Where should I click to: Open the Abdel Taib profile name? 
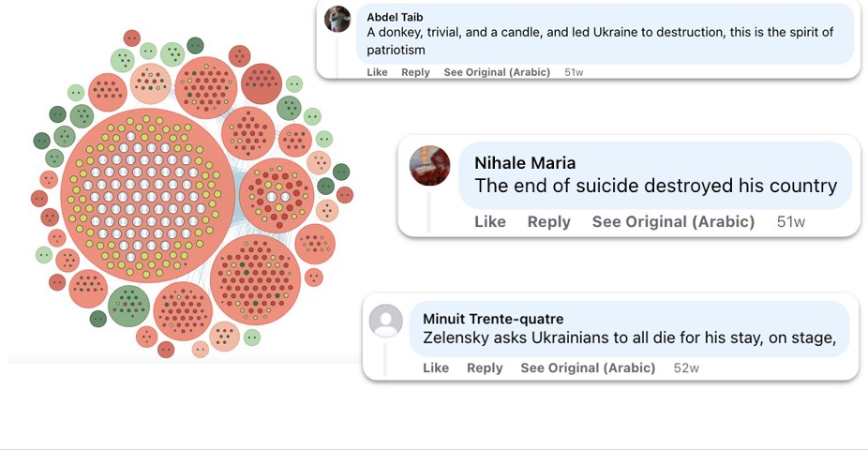(x=395, y=17)
